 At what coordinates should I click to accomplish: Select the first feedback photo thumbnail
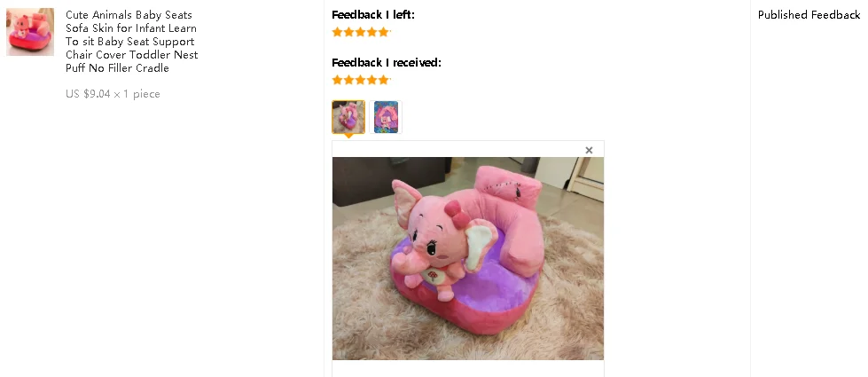348,117
